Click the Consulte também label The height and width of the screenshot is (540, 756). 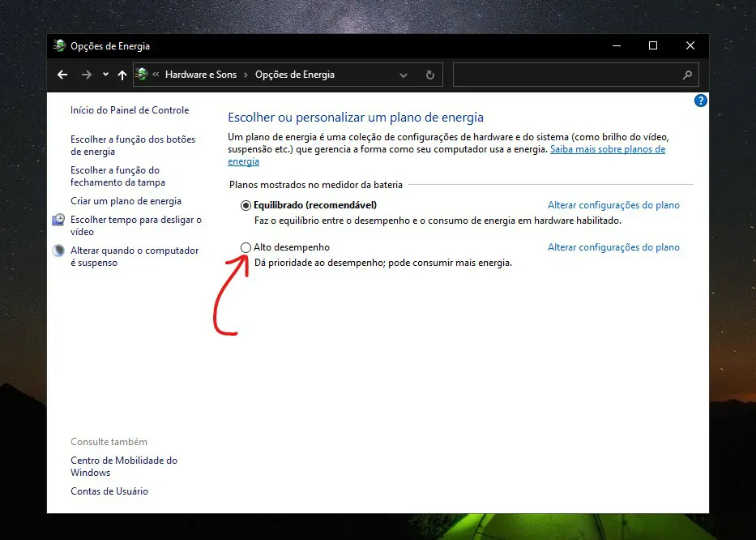click(109, 442)
